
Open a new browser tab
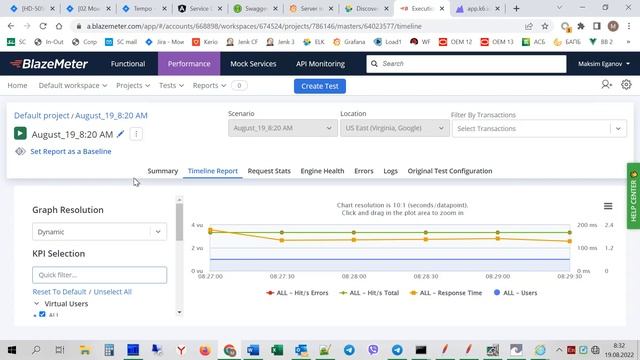point(516,9)
